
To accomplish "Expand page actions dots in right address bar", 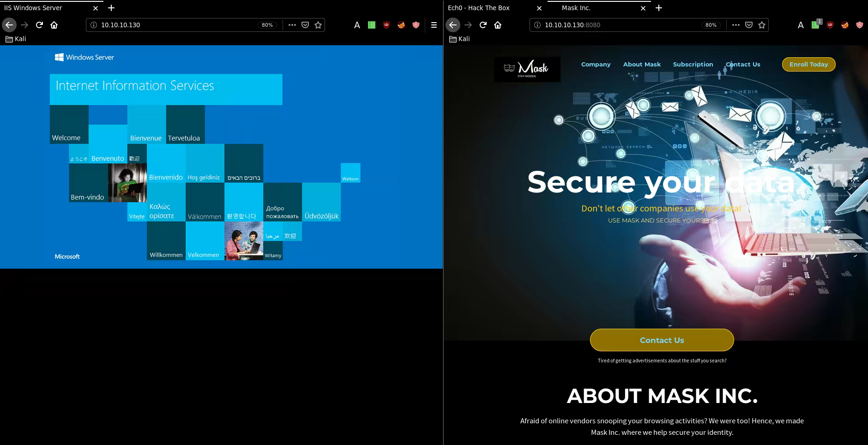I will click(735, 25).
